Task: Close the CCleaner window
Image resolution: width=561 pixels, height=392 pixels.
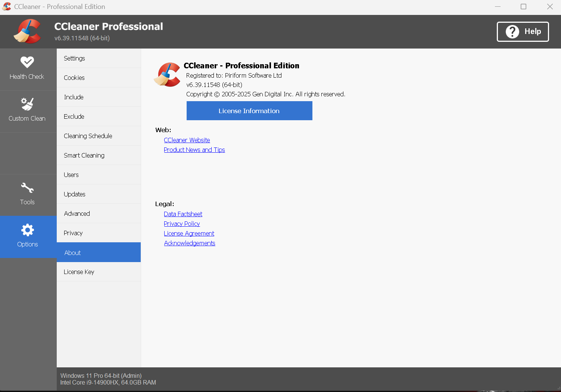Action: (550, 6)
